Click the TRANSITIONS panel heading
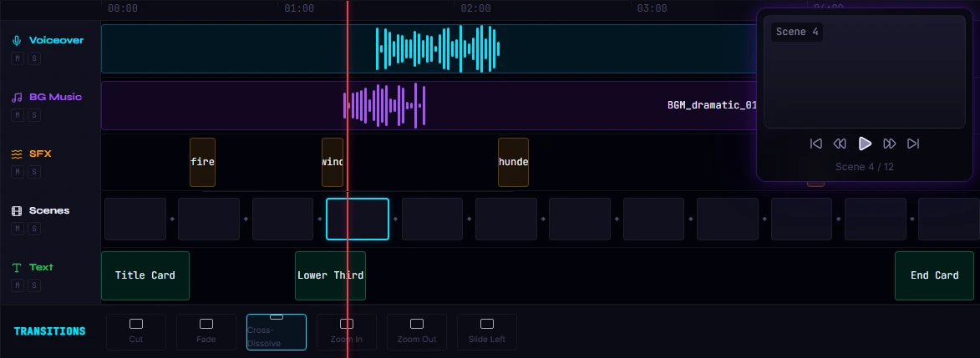This screenshot has height=358, width=980. point(49,331)
